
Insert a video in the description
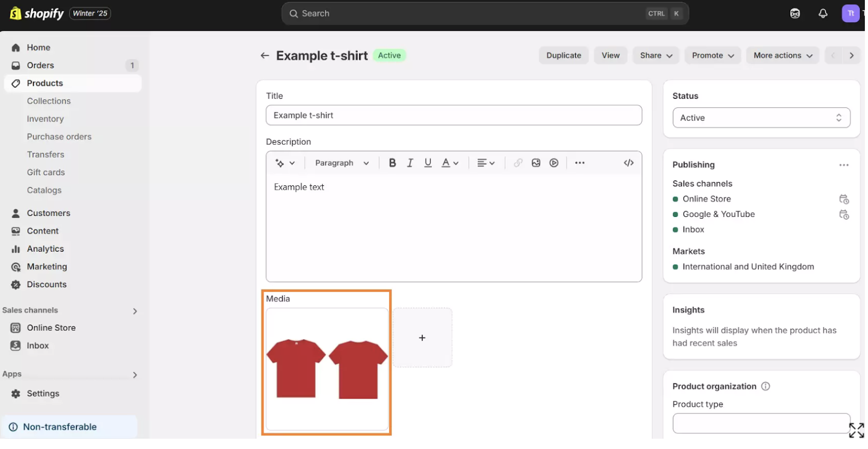coord(554,163)
